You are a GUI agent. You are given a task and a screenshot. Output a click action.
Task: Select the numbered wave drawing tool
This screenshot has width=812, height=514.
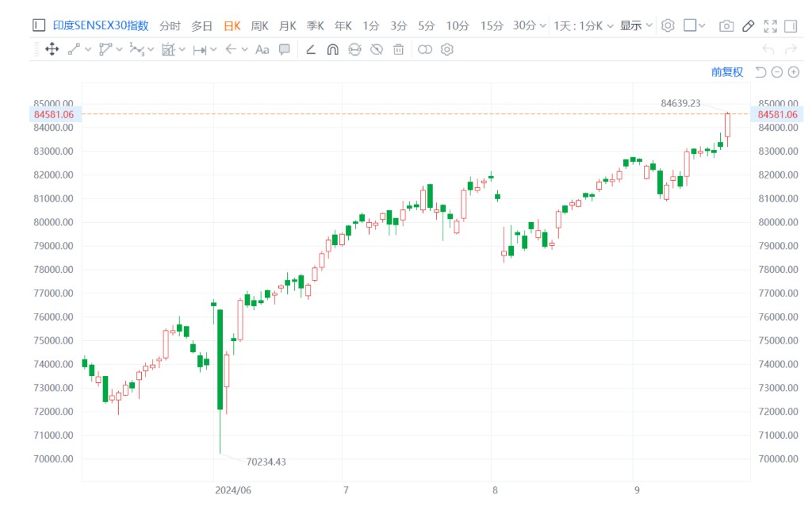(x=136, y=49)
